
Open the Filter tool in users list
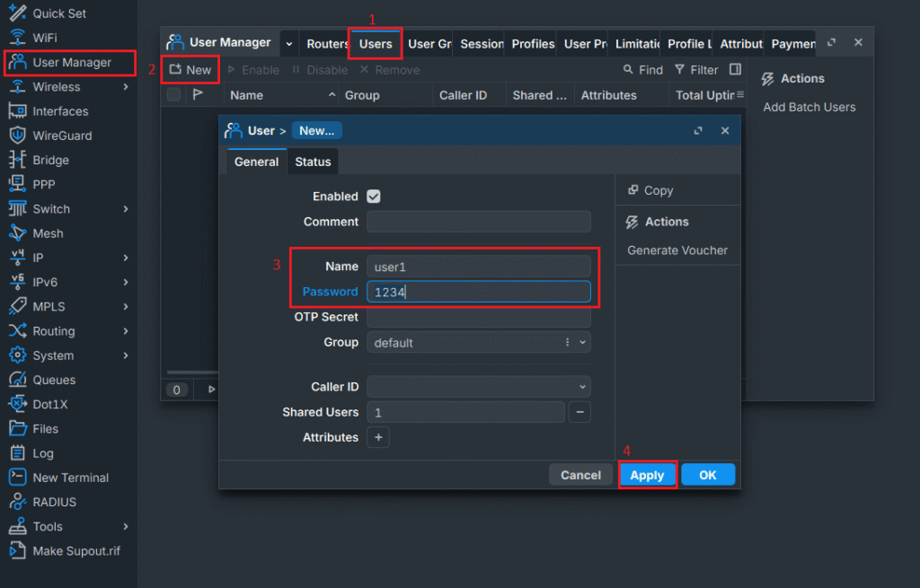coord(696,70)
